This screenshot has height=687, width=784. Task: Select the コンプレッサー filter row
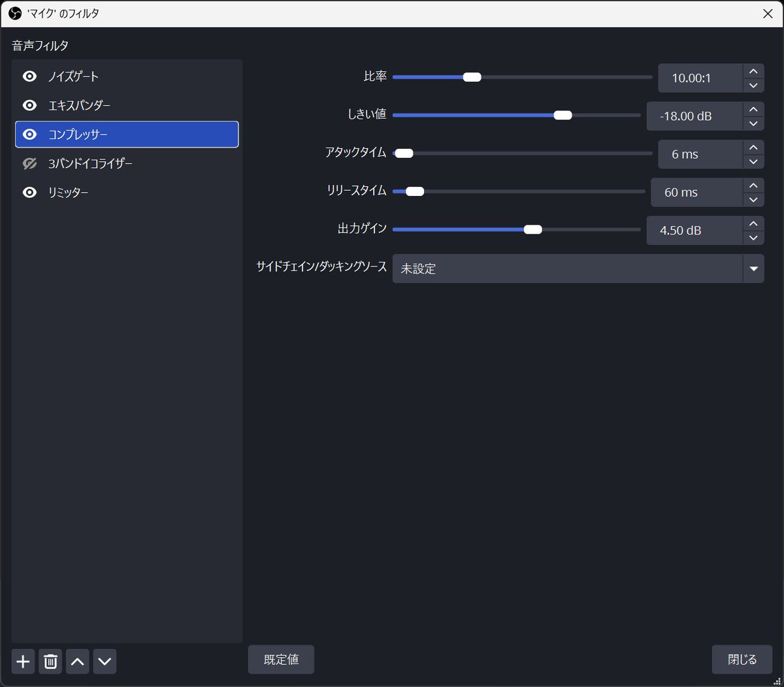point(127,135)
